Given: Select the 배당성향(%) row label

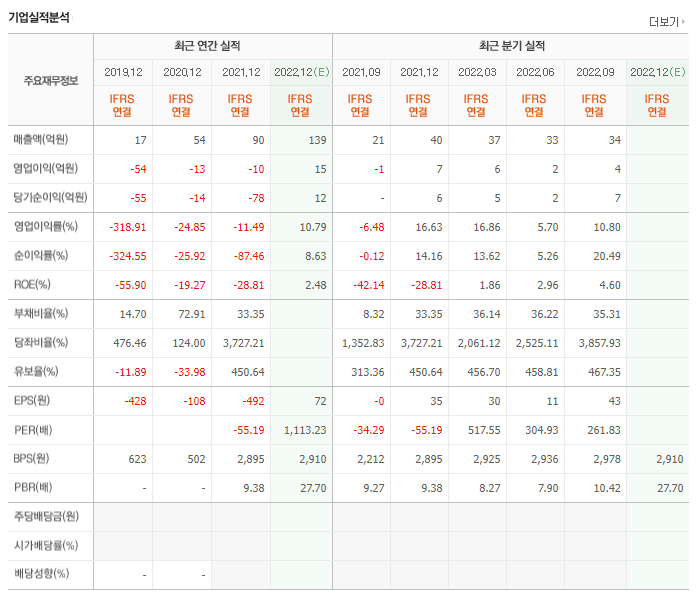Looking at the screenshot, I should pyautogui.click(x=42, y=574).
